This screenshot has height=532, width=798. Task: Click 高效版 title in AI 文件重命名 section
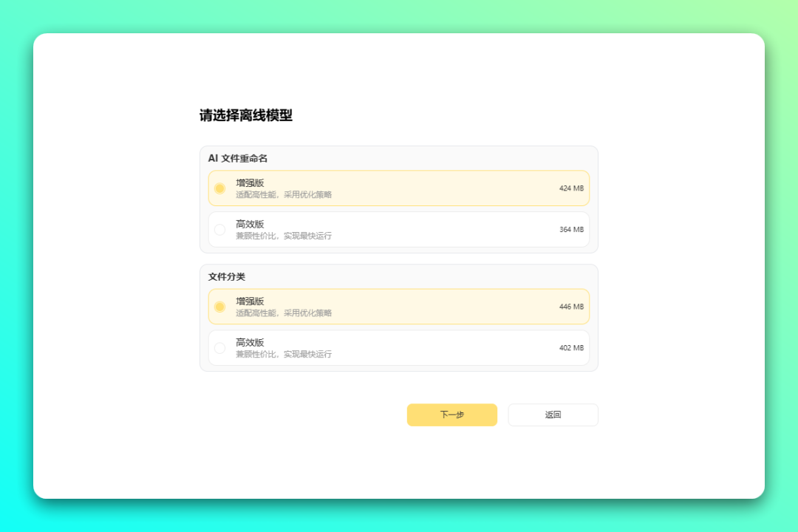[250, 224]
